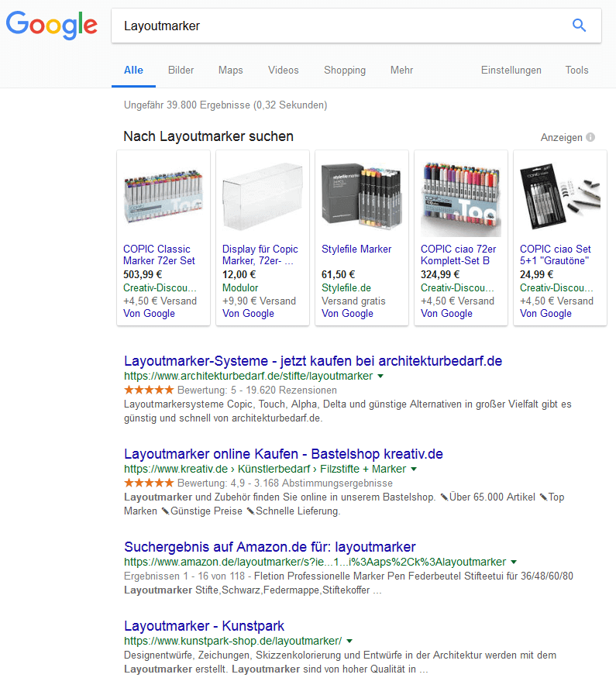Click Von Google under 61,50 € product
The width and height of the screenshot is (616, 695).
[x=347, y=313]
